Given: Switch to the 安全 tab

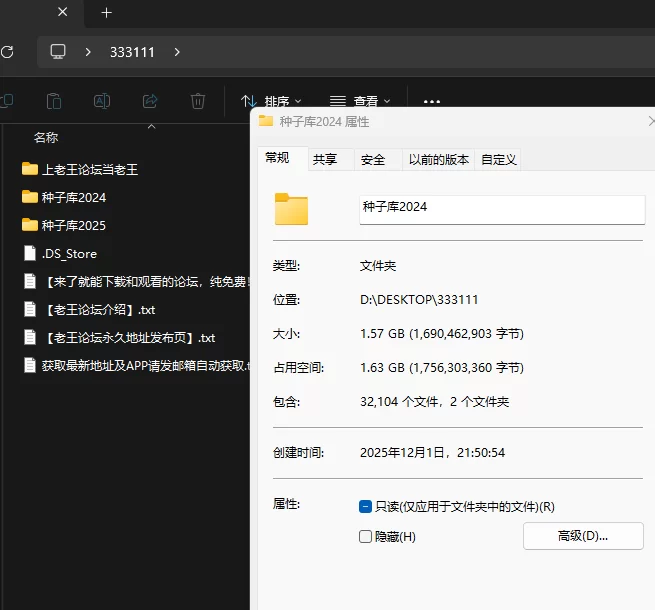Looking at the screenshot, I should click(373, 159).
